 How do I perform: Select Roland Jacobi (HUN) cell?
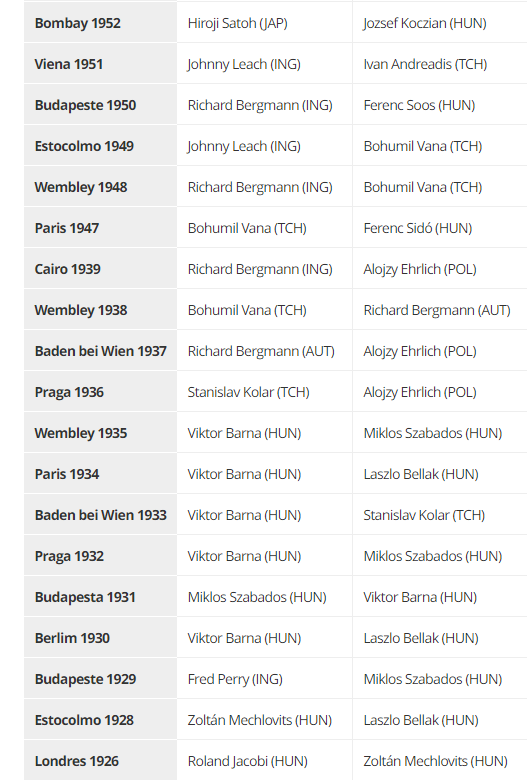pos(264,761)
